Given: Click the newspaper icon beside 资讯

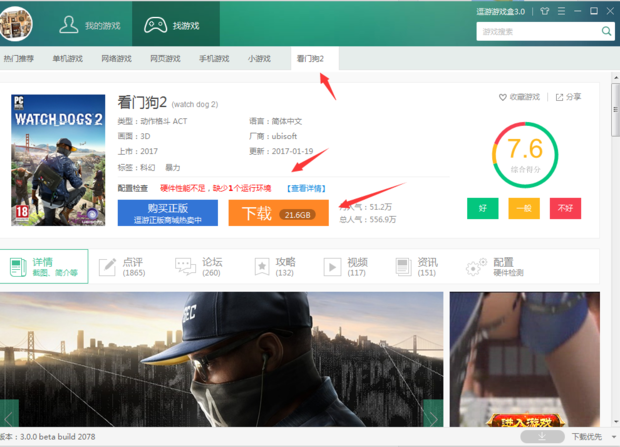Looking at the screenshot, I should pos(403,267).
